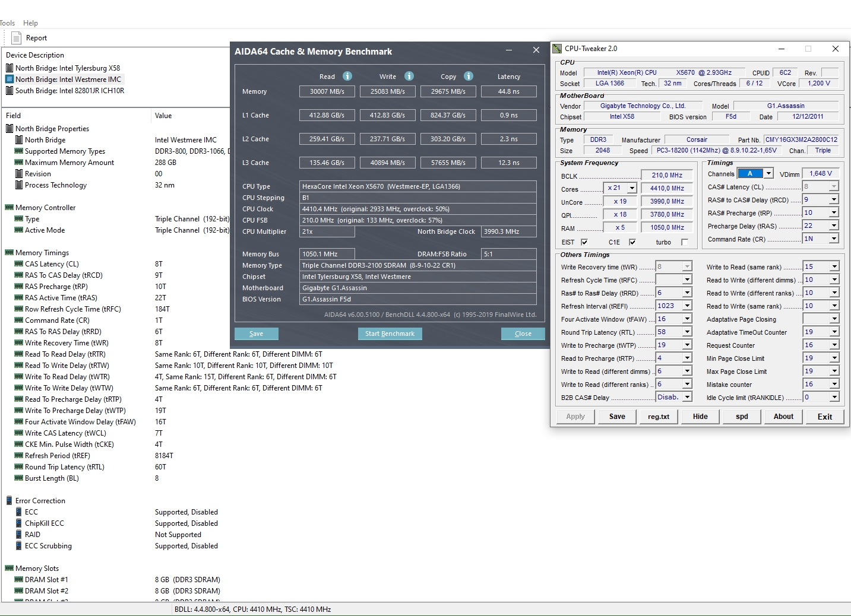This screenshot has height=616, width=851.
Task: Click the icon beside the ECC row
Action: 19,512
